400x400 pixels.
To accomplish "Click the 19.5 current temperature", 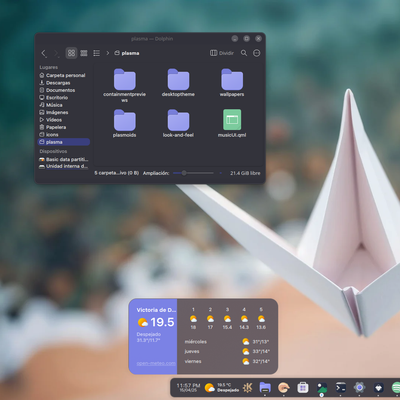I will pos(162,322).
